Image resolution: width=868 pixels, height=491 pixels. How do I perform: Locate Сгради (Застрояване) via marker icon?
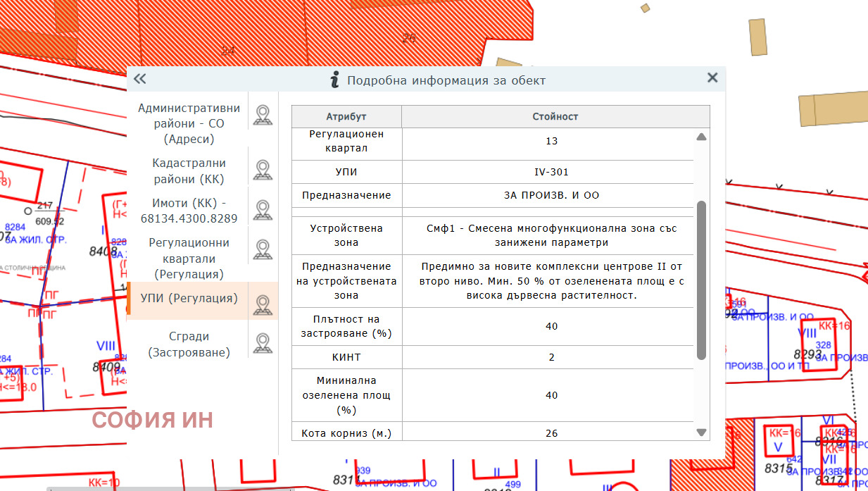click(x=263, y=343)
